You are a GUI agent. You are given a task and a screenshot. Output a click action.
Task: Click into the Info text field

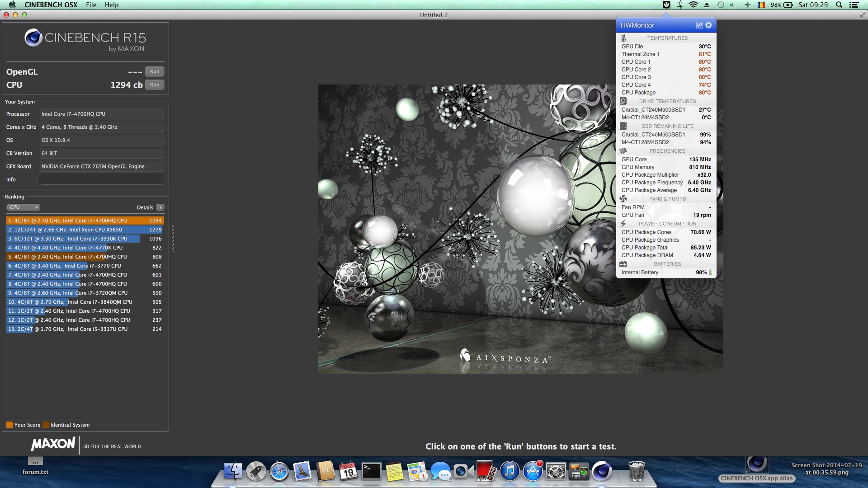click(x=102, y=179)
